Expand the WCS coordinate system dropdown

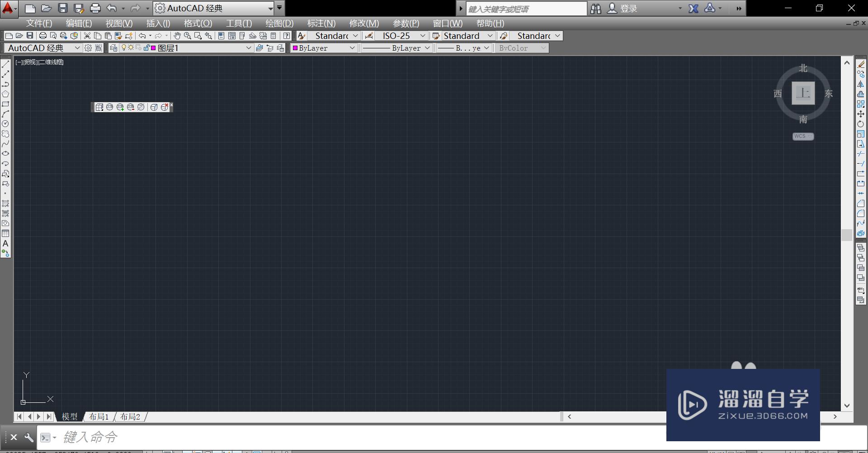pos(803,136)
